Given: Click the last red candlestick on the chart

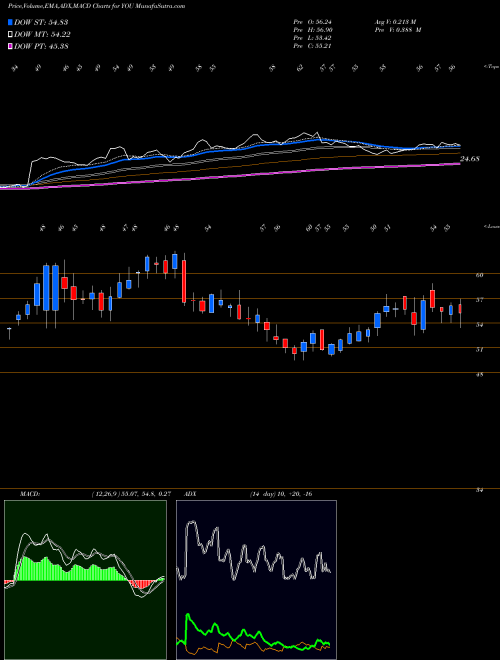Looking at the screenshot, I should click(x=460, y=309).
